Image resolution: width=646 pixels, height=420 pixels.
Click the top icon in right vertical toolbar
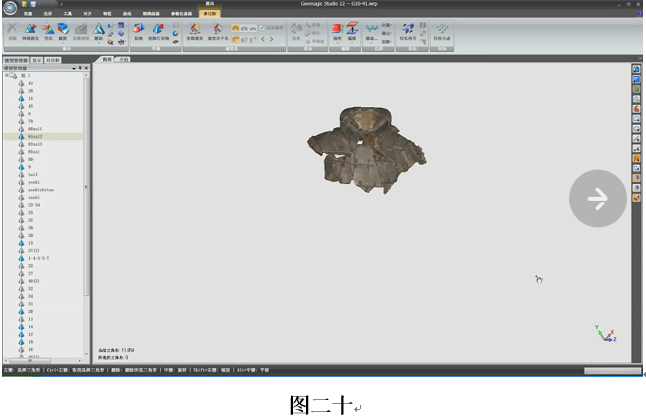[x=636, y=70]
